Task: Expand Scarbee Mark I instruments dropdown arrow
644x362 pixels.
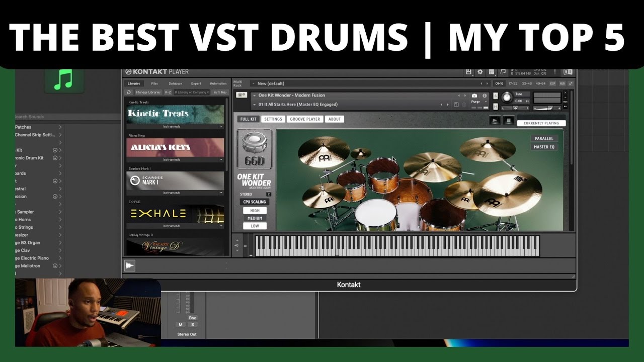Action: coord(221,193)
